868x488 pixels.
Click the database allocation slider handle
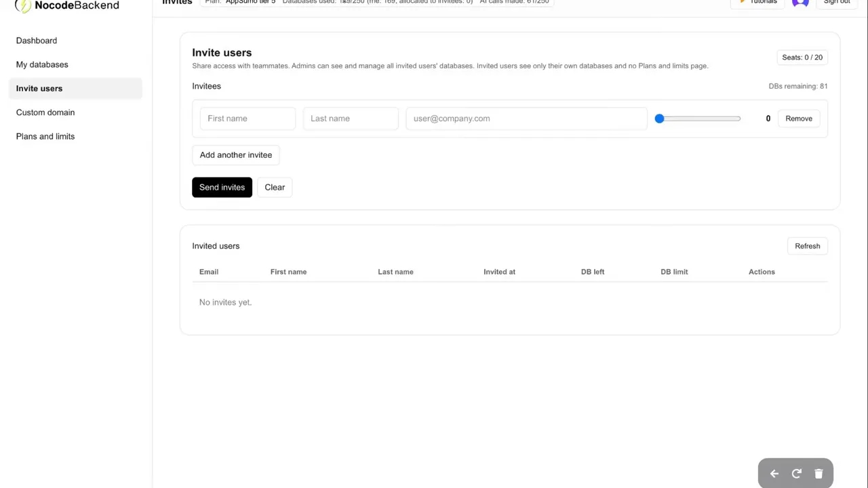[x=659, y=119]
